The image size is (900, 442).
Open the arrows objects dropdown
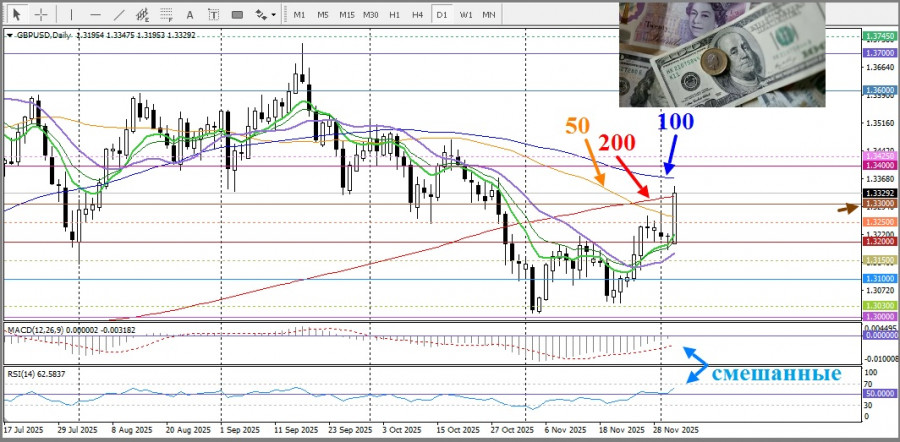266,15
